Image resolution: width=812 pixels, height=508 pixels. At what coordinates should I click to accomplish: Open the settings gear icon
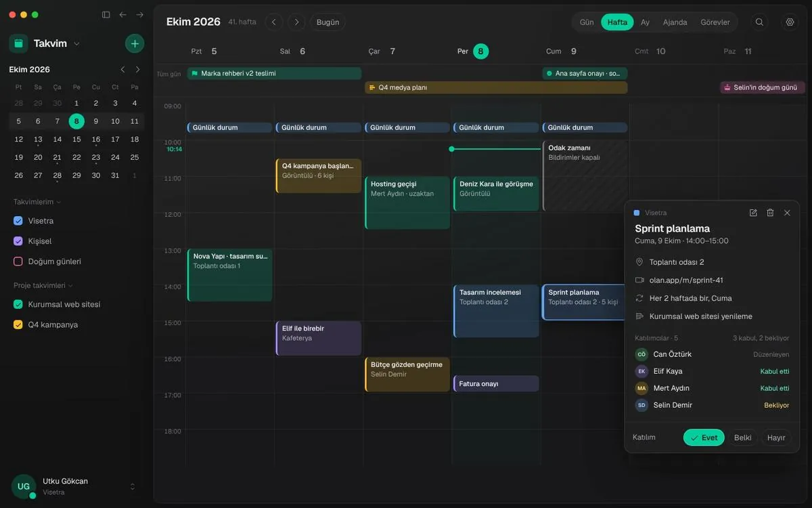coord(790,22)
